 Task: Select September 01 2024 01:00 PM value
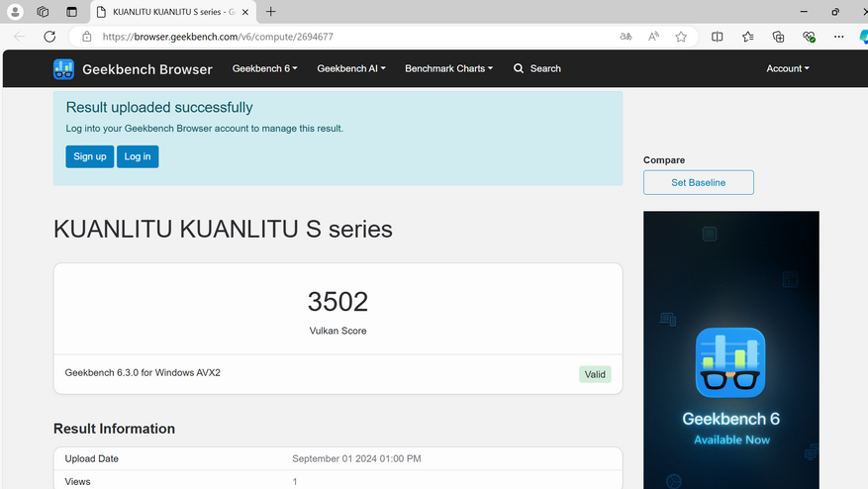click(356, 458)
